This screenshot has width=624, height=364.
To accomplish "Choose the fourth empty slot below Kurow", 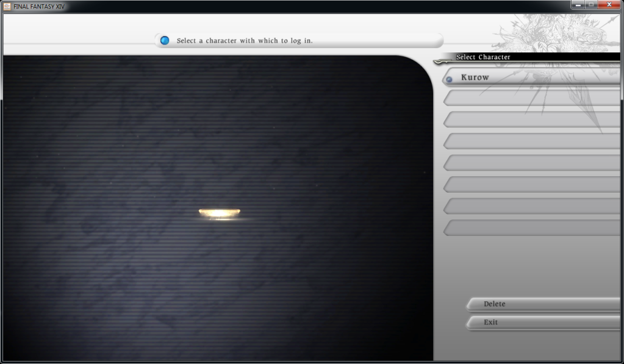I will pyautogui.click(x=531, y=163).
